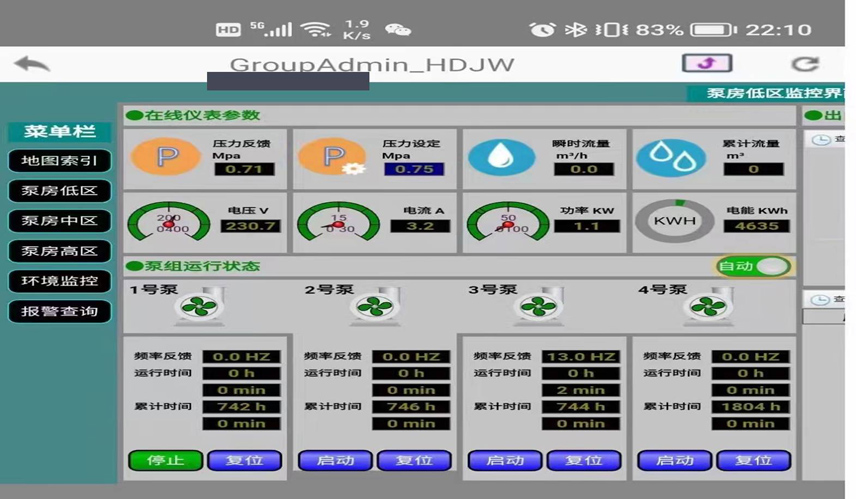Tap the back arrow icon
Image resolution: width=856 pixels, height=499 pixels.
[32, 64]
